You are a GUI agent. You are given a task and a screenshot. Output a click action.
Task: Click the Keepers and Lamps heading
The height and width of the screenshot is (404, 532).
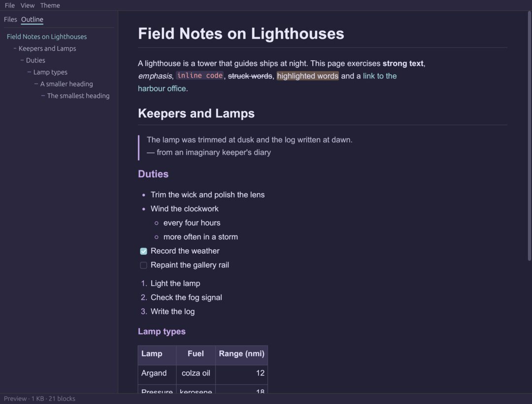196,113
